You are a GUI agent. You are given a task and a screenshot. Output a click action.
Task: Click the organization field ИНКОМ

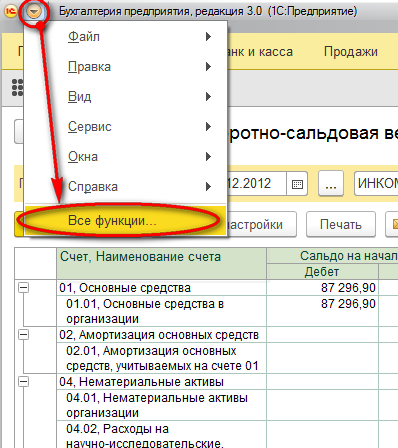(376, 183)
